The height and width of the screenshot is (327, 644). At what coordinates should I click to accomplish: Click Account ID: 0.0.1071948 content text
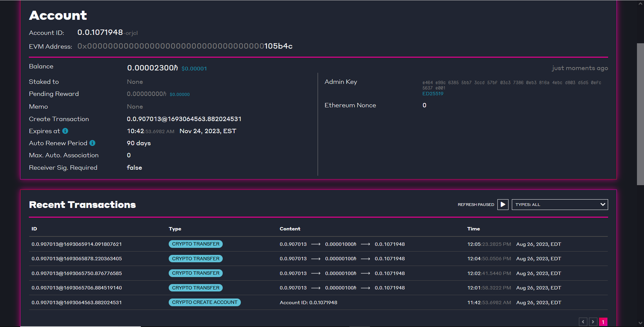pos(309,303)
